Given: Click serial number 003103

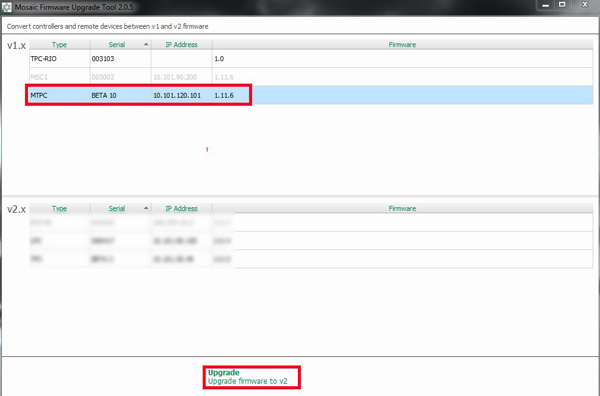Looking at the screenshot, I should pyautogui.click(x=103, y=59).
